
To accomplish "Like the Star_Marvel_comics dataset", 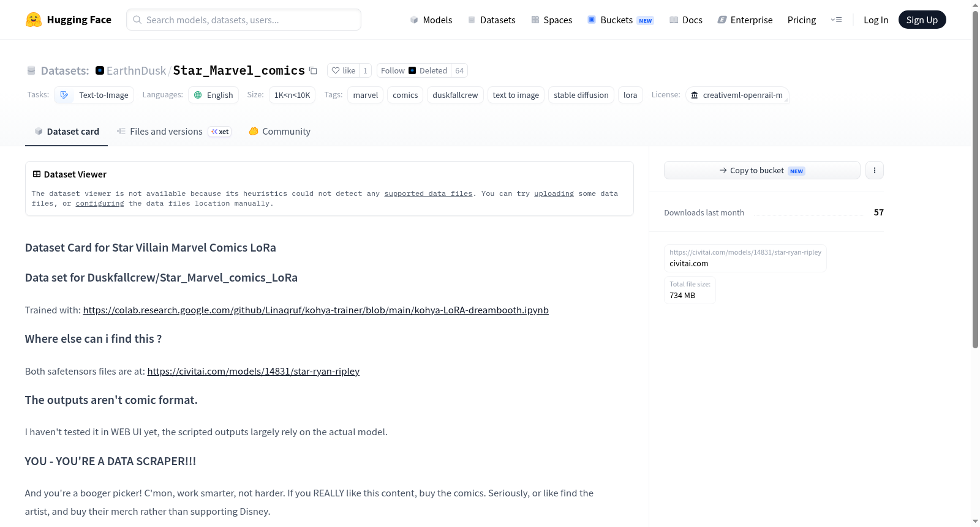I will (x=343, y=70).
